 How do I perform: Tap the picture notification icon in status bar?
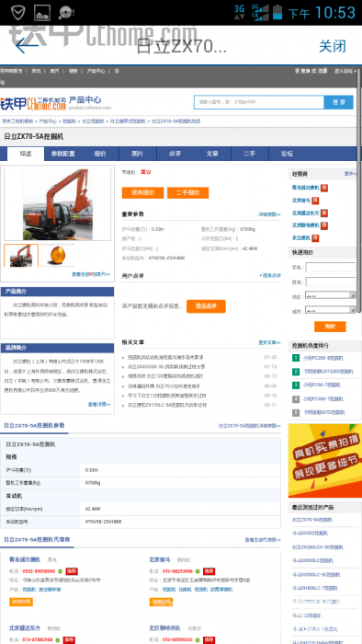pyautogui.click(x=42, y=13)
